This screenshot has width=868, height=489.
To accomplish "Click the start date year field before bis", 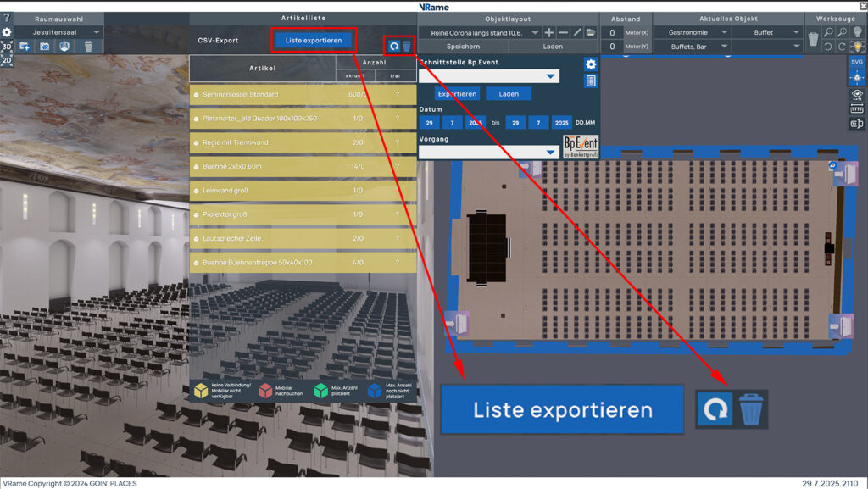I will [475, 123].
